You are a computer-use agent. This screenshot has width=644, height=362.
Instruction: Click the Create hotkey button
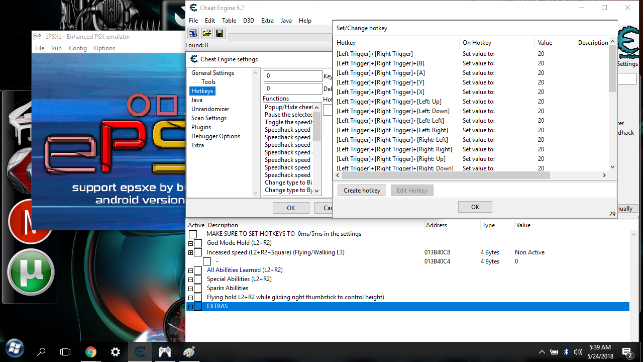(x=362, y=191)
